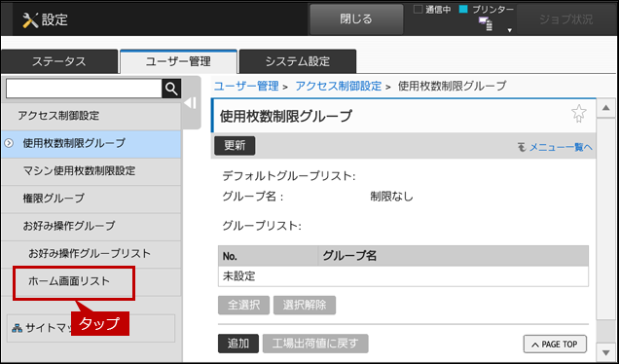Click the 通信中 indicator box

click(x=418, y=9)
